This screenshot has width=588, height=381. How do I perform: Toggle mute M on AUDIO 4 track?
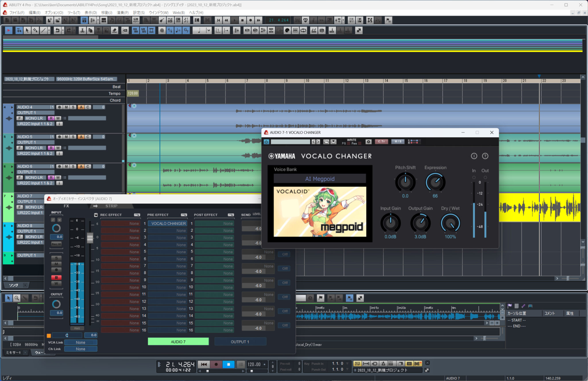tap(66, 107)
